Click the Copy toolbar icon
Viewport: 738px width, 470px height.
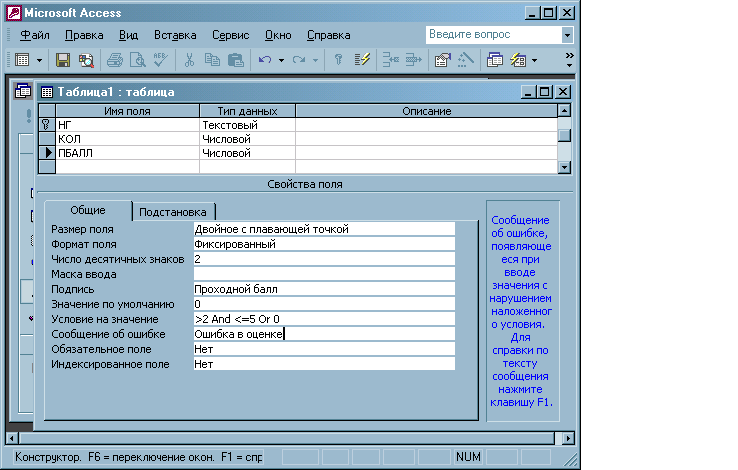click(212, 60)
